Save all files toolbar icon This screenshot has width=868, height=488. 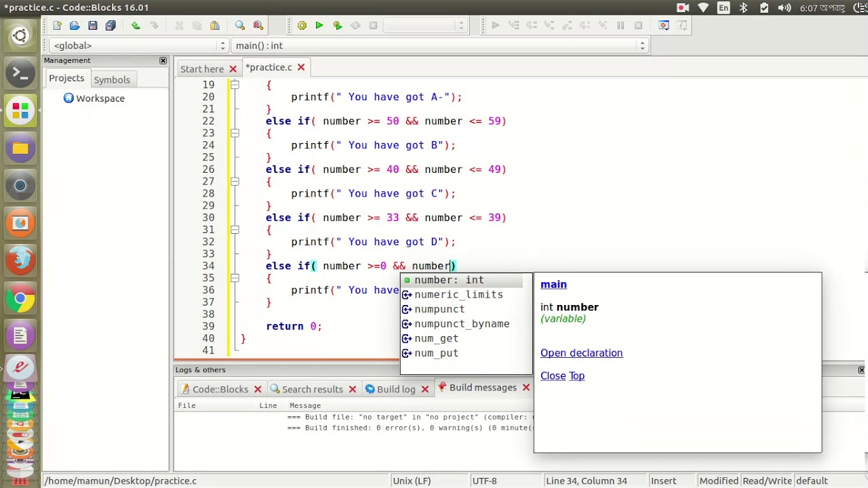pyautogui.click(x=111, y=26)
